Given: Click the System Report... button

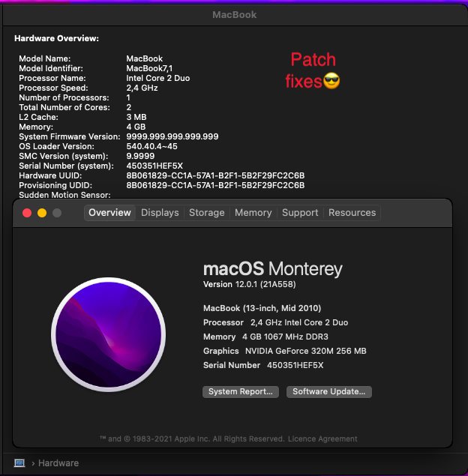Looking at the screenshot, I should (241, 391).
